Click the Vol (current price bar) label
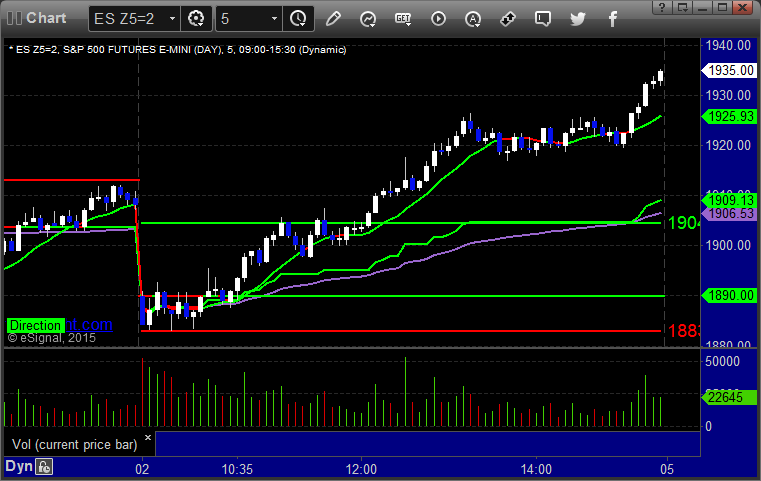 75,445
